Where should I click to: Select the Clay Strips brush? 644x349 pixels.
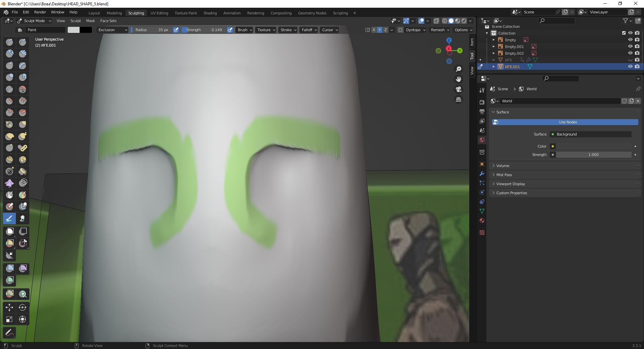coord(22,54)
